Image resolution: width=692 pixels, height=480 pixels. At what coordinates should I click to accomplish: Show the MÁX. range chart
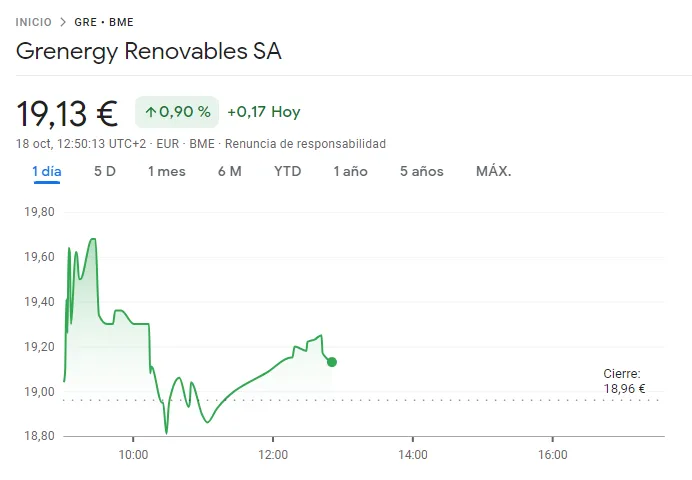pos(494,172)
